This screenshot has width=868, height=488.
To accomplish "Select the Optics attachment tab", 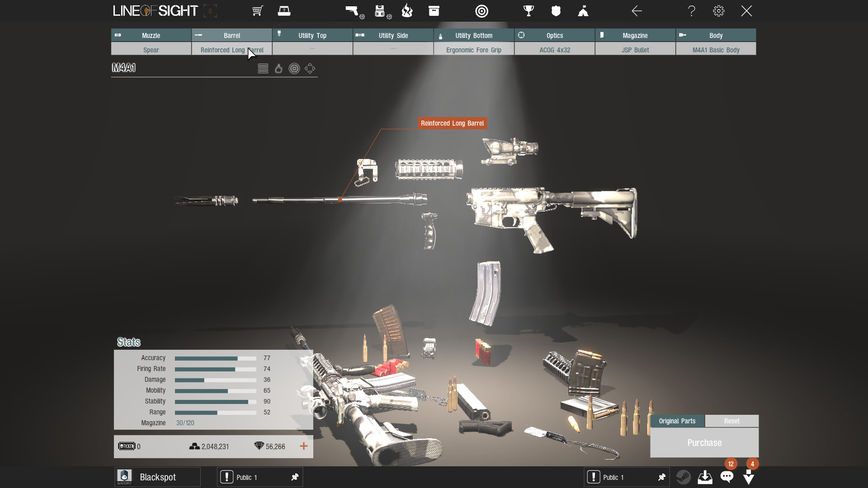I will coord(554,35).
